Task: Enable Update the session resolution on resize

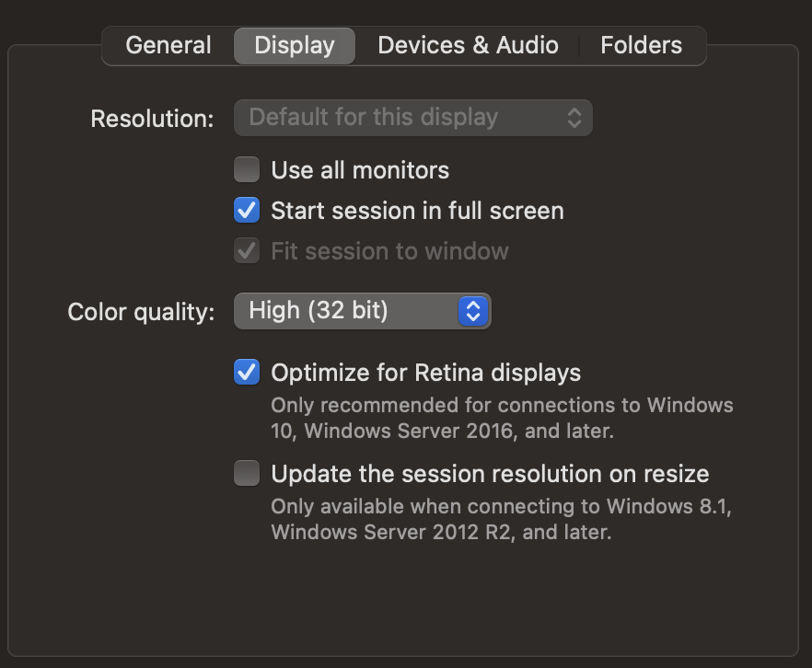Action: pos(246,473)
